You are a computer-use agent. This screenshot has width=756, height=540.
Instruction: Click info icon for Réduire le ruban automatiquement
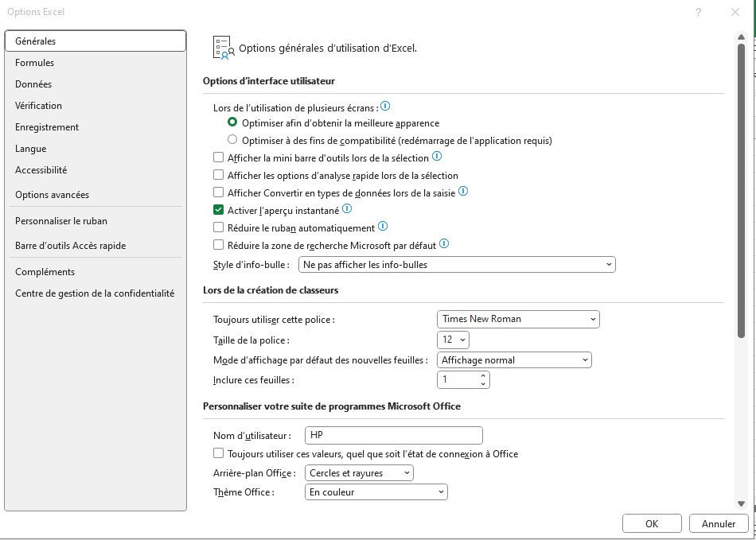point(382,227)
